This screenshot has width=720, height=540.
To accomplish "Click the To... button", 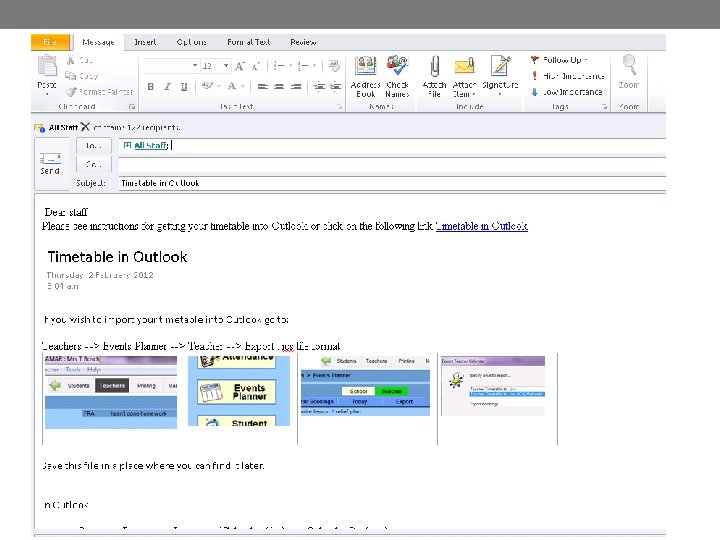I will (94, 146).
